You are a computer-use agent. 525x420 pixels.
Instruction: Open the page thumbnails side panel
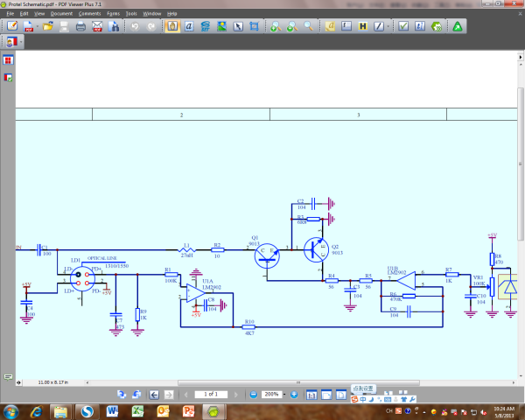pos(8,60)
